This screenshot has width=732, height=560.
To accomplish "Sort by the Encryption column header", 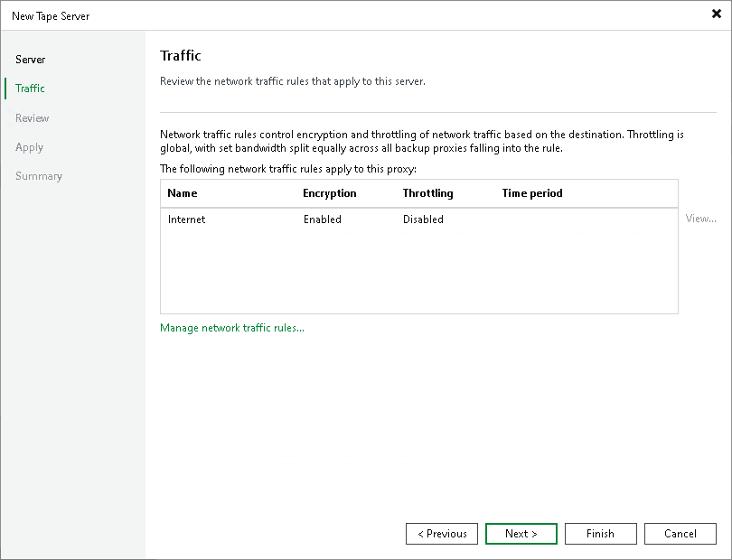I will point(330,193).
